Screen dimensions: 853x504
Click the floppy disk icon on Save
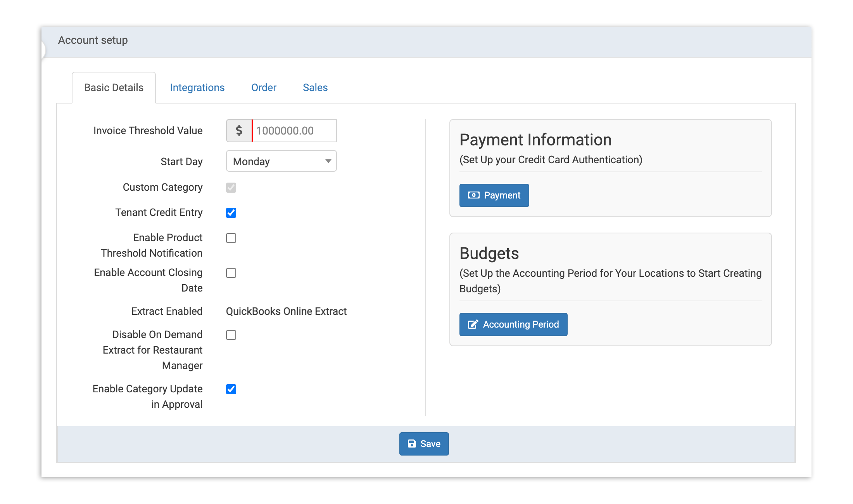click(x=412, y=444)
